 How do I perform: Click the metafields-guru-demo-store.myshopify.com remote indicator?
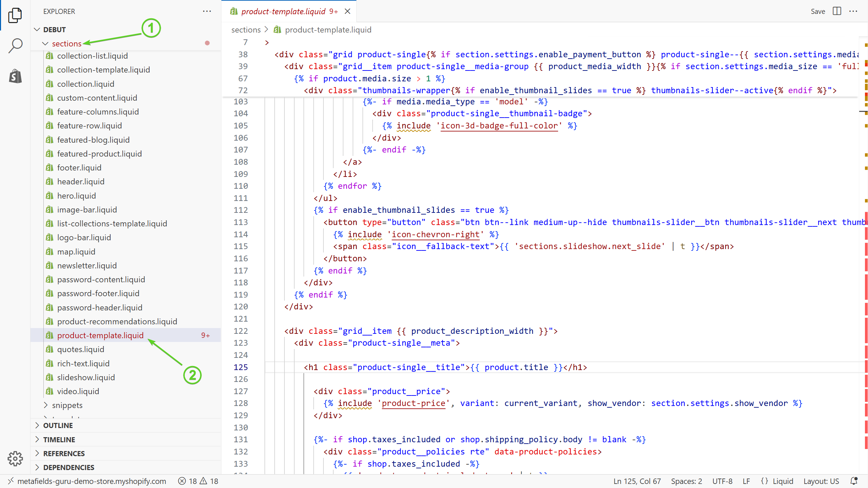click(87, 481)
